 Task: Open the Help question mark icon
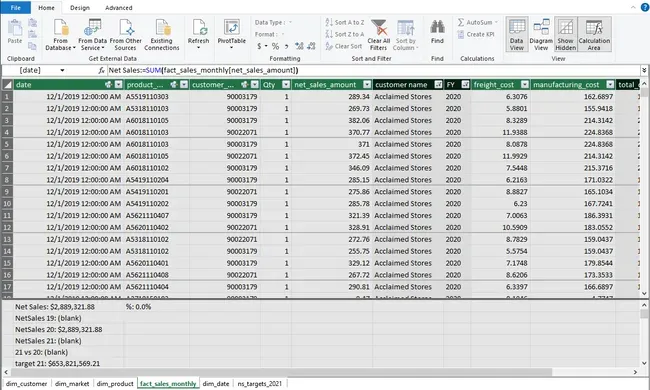[x=645, y=7]
